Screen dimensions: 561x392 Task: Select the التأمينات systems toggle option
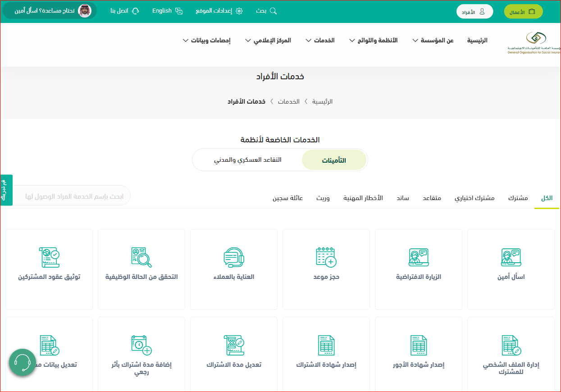[334, 160]
